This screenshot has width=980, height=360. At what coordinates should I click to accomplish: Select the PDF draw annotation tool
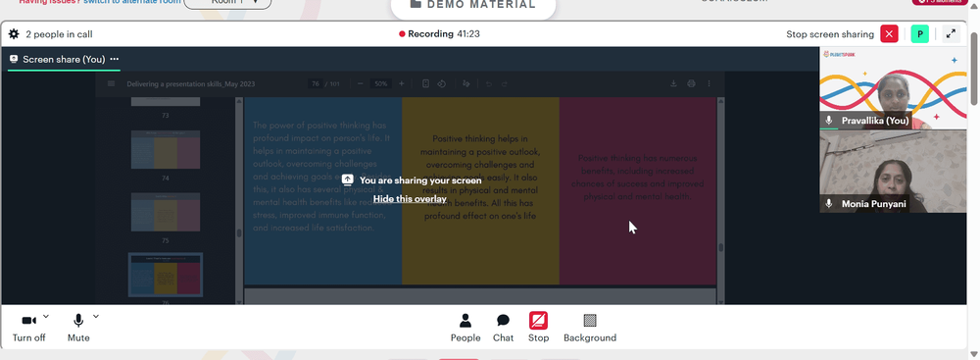point(466,83)
